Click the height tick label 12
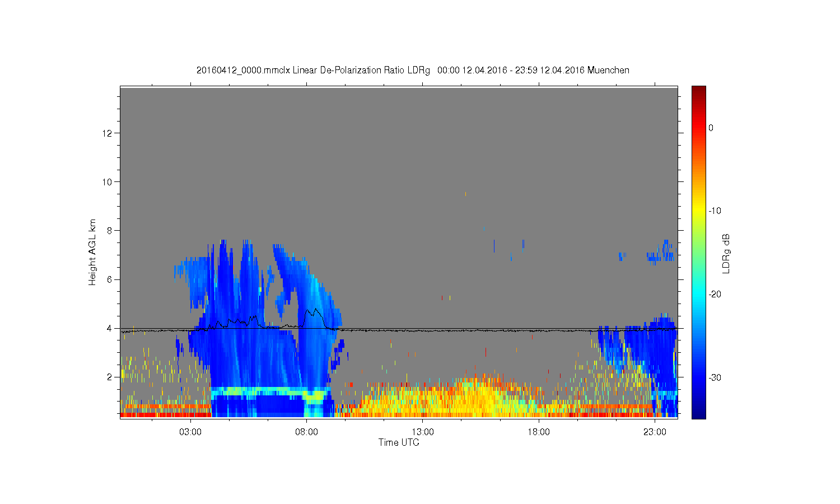Image resolution: width=840 pixels, height=504 pixels. (x=108, y=133)
